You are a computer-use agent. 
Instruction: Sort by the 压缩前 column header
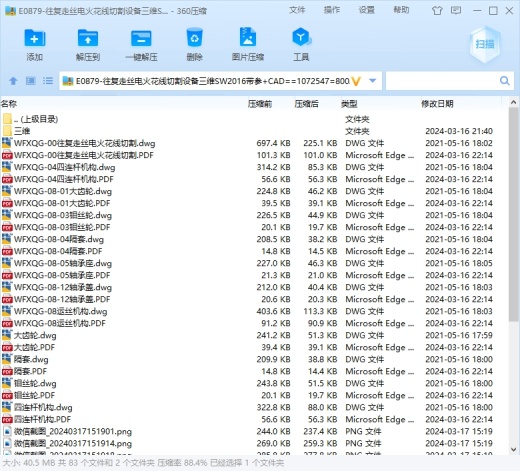point(260,104)
